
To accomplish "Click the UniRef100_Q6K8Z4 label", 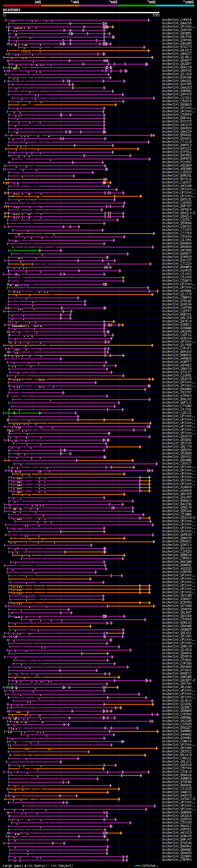I will point(177,128).
